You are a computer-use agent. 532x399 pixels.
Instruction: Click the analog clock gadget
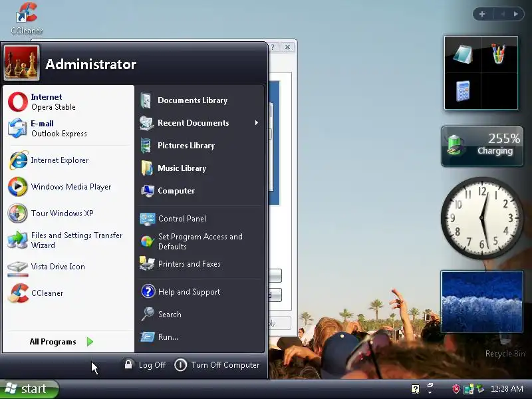coord(481,218)
